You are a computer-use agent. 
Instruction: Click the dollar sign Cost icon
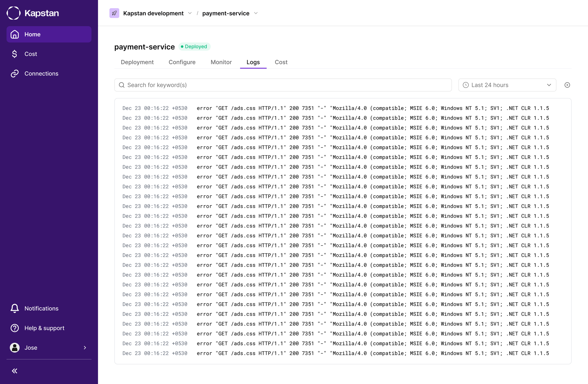coord(15,54)
